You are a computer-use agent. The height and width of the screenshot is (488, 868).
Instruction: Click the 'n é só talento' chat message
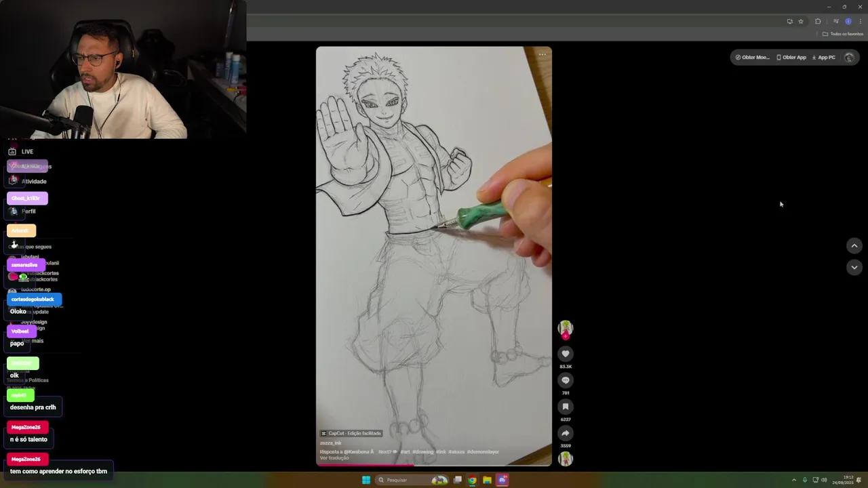(x=28, y=439)
